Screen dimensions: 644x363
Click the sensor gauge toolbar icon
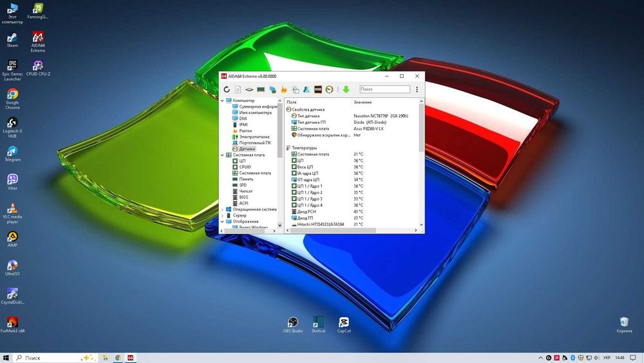(x=329, y=89)
